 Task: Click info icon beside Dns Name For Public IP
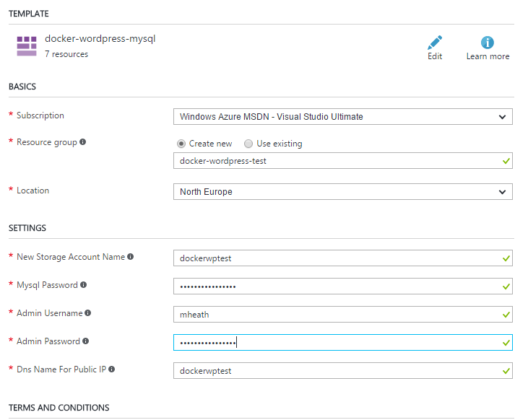pos(112,369)
